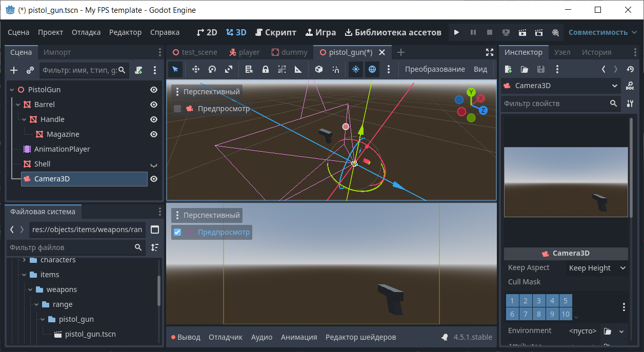
Task: Enable preview checkbox in top viewport
Action: pyautogui.click(x=177, y=109)
